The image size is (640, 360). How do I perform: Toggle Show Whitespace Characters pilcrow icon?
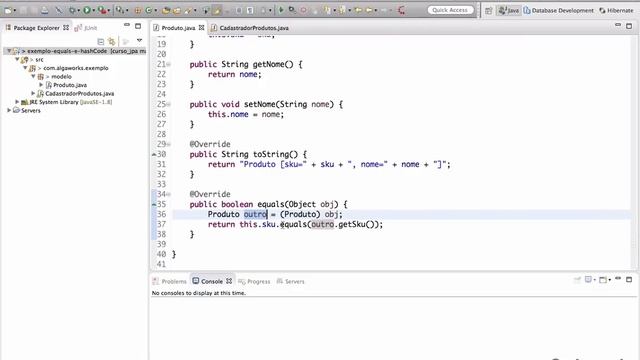(250, 10)
